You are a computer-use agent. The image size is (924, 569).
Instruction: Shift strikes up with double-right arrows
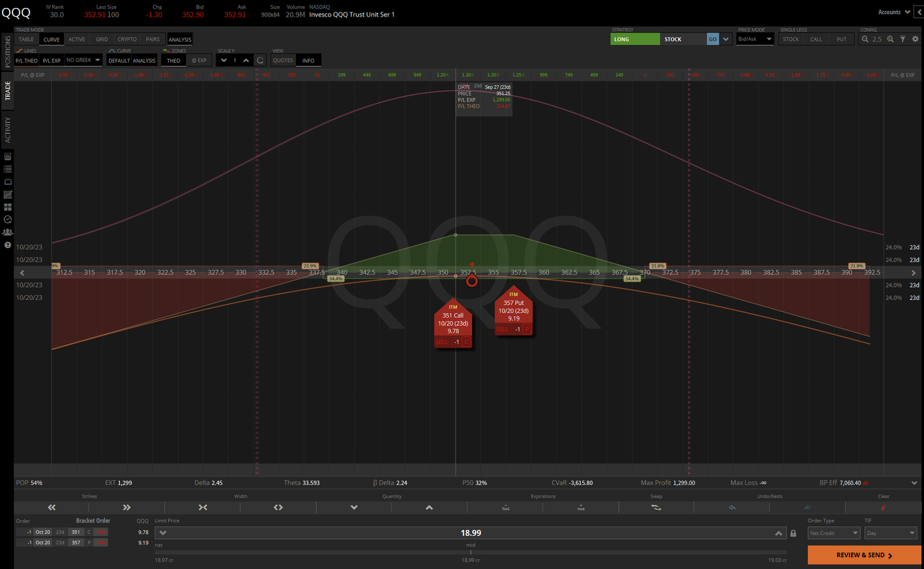[127, 507]
